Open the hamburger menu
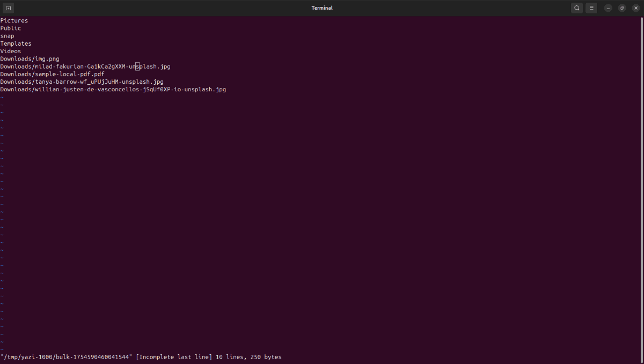The image size is (644, 364). click(591, 8)
